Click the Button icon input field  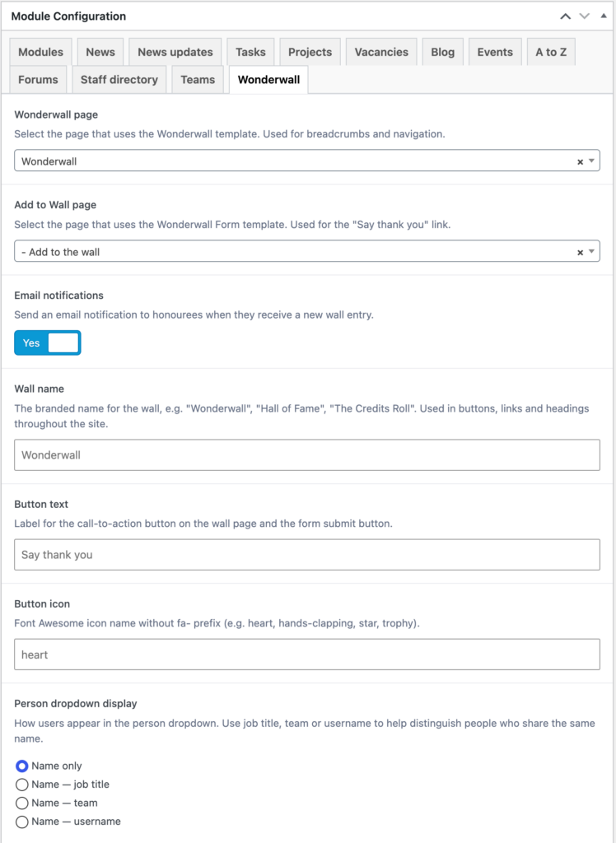point(307,654)
